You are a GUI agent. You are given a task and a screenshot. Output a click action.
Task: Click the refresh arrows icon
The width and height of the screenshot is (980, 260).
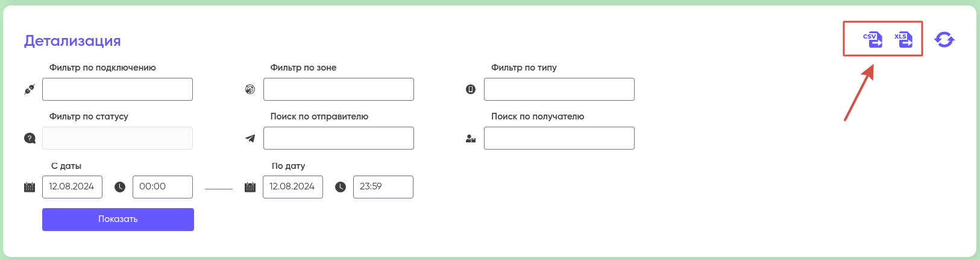[944, 40]
